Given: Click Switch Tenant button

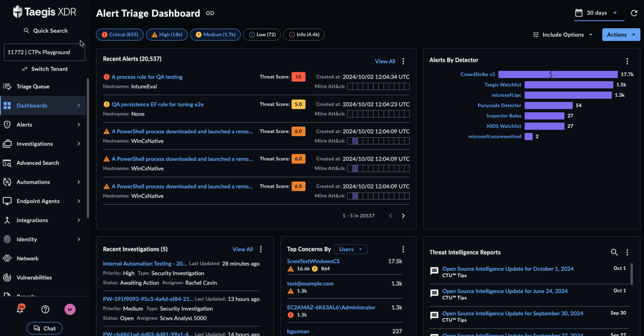Looking at the screenshot, I should (x=45, y=69).
